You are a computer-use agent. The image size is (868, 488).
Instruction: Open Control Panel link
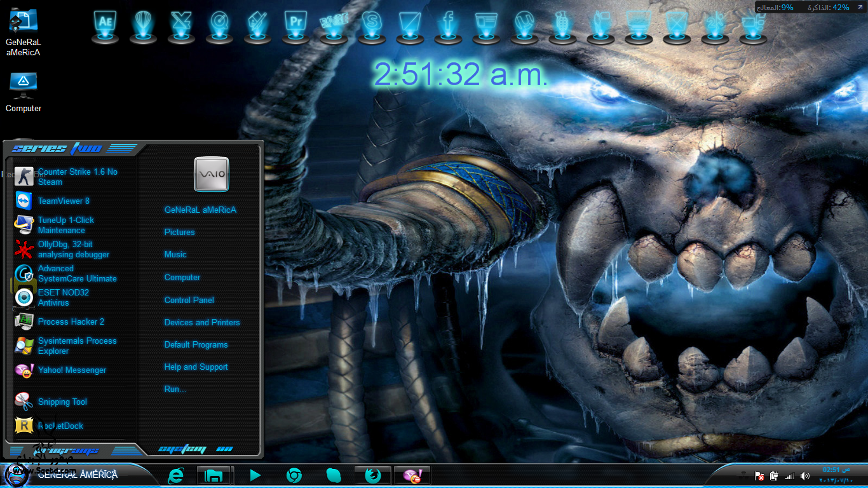tap(189, 300)
